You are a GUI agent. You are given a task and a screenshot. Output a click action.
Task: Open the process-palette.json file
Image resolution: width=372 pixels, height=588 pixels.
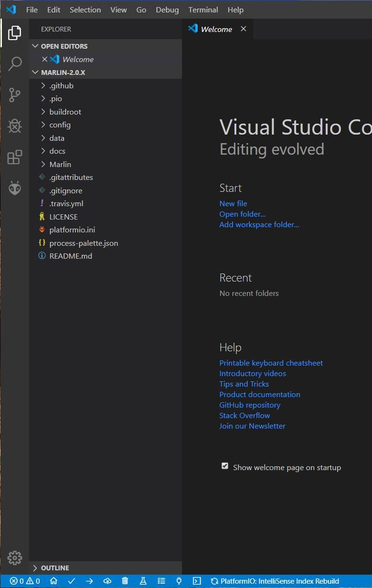pyautogui.click(x=106, y=243)
